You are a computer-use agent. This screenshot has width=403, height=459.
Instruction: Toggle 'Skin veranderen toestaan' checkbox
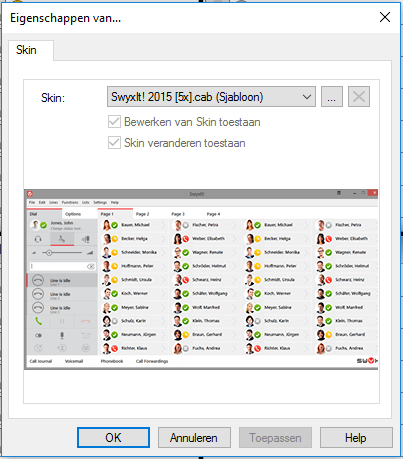114,143
